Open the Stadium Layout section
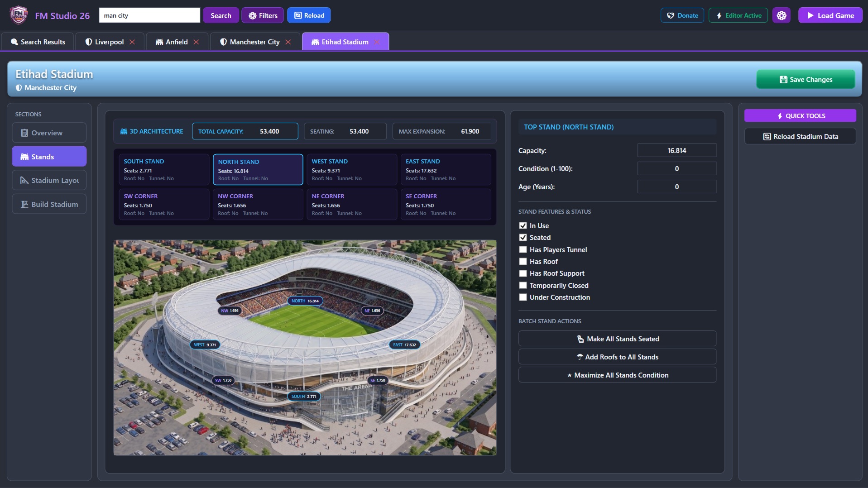The width and height of the screenshot is (868, 488). [49, 180]
